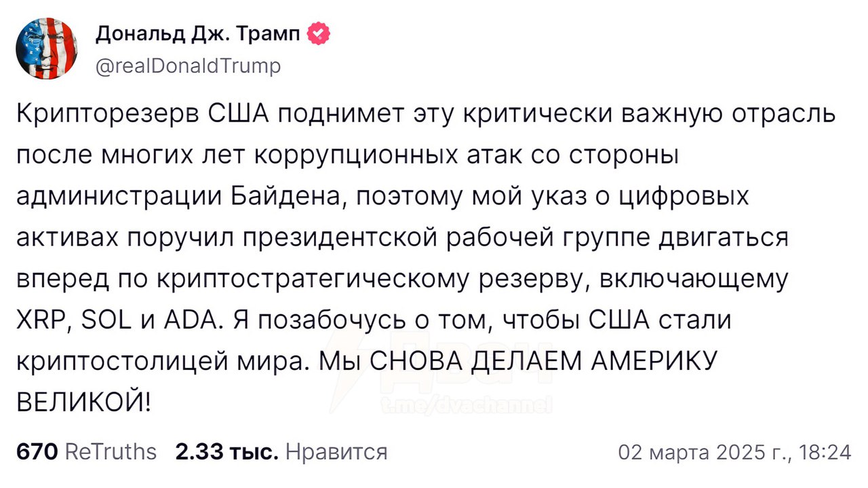The height and width of the screenshot is (488, 868).
Task: Open the 02 марта 2025 г. date
Action: 701,453
